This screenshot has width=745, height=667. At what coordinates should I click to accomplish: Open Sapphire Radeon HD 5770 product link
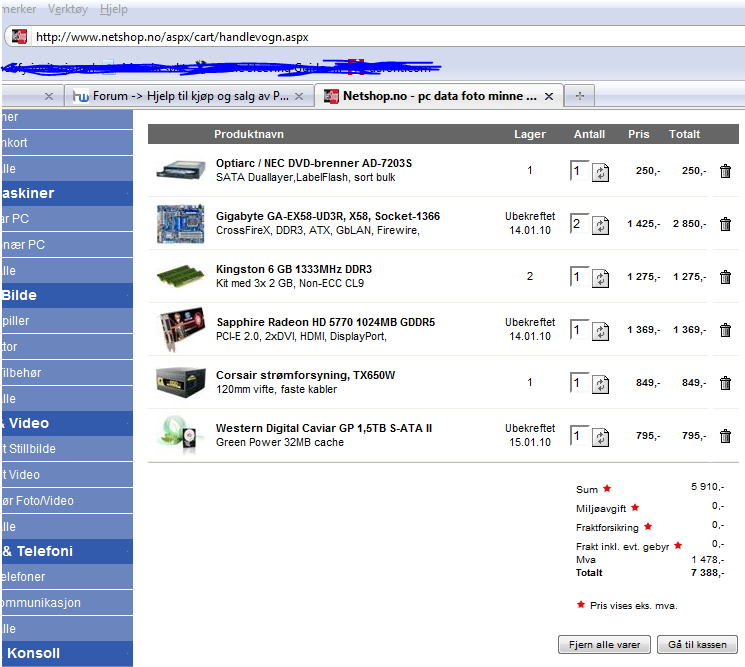tap(325, 322)
